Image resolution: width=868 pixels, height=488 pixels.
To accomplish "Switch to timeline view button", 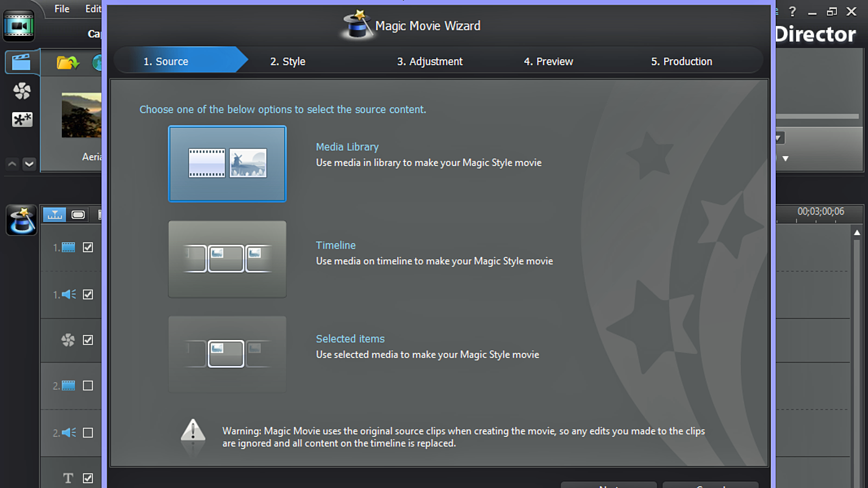I will pos(54,215).
